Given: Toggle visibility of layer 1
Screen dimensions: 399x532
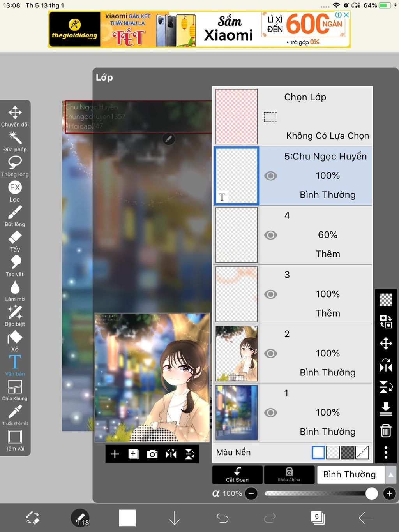Looking at the screenshot, I should 270,413.
